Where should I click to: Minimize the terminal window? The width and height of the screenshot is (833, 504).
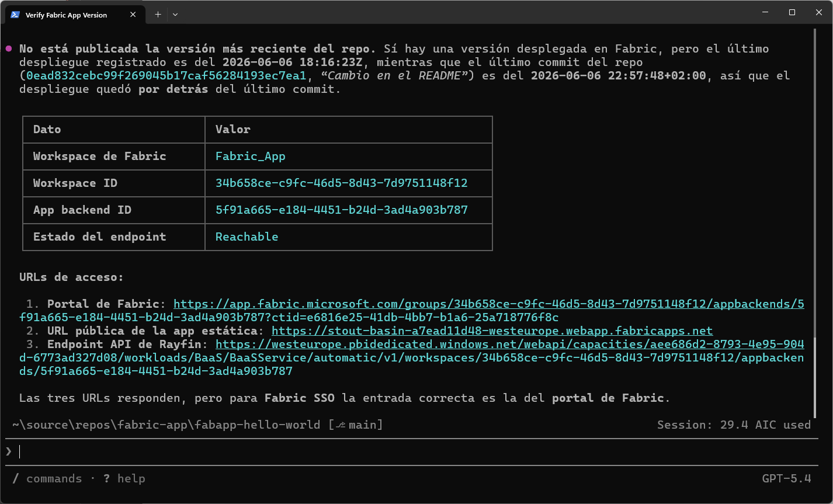pyautogui.click(x=765, y=12)
